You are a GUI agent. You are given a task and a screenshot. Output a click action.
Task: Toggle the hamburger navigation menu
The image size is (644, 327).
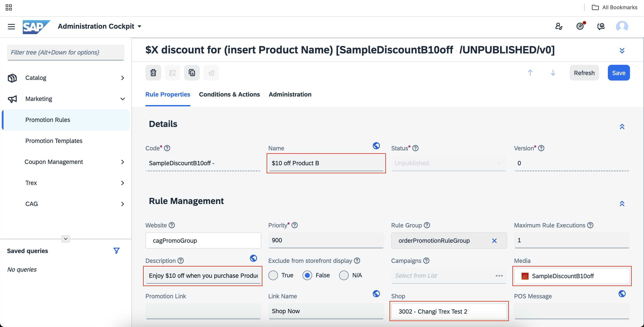point(11,26)
